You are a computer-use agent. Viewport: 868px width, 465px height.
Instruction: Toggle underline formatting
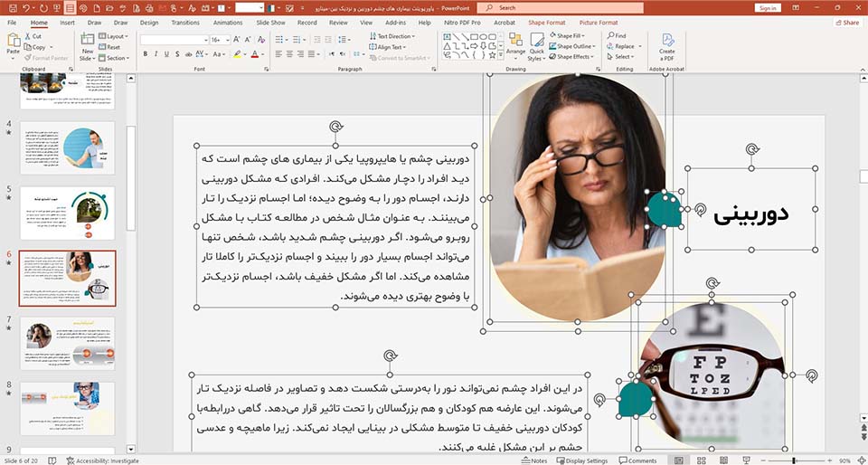[x=166, y=54]
